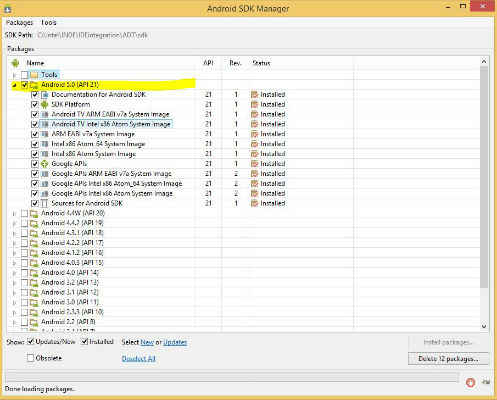Open the Tools menu

(x=49, y=22)
